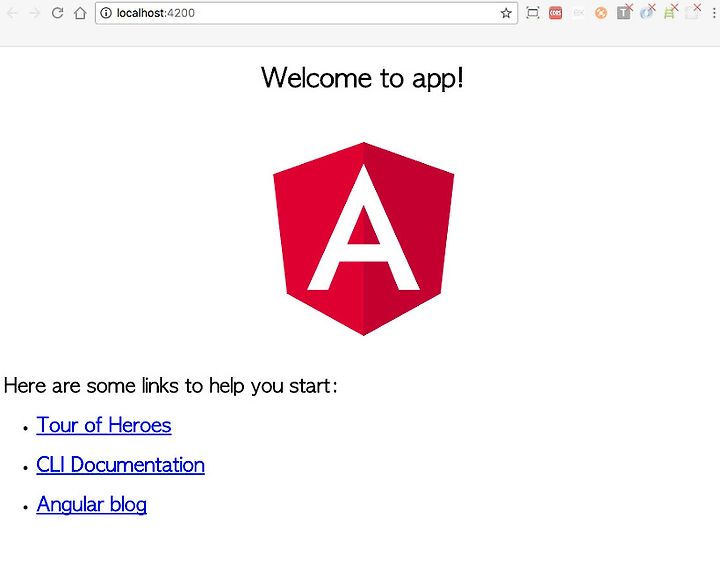Image resolution: width=720 pixels, height=562 pixels.
Task: Open the blank disabled extension icon
Action: click(x=692, y=12)
